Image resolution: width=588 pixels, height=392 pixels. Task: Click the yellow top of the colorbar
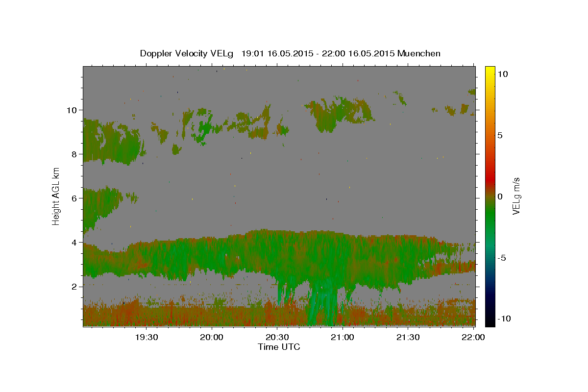point(490,69)
